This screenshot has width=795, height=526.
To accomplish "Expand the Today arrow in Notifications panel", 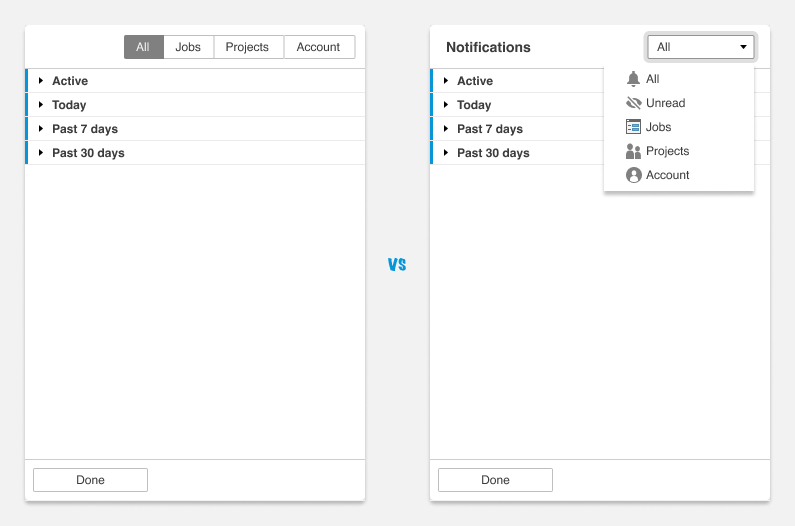I will pyautogui.click(x=446, y=104).
